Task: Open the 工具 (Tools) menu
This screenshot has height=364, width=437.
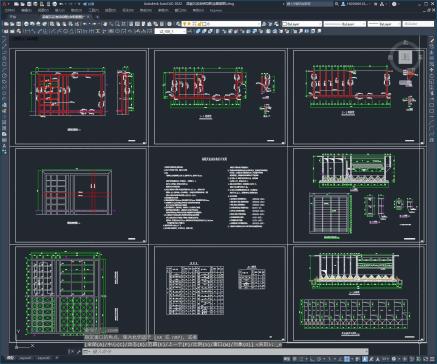Action: pos(93,10)
